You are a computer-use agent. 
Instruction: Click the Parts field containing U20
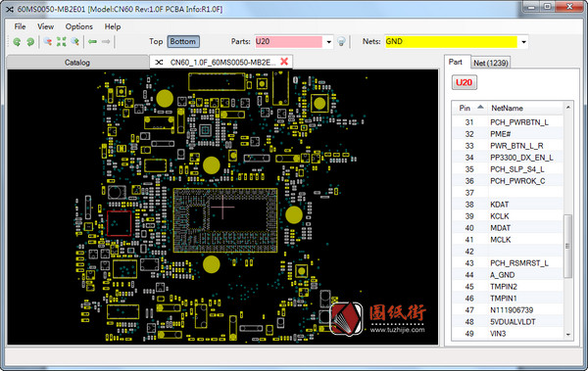[x=288, y=41]
